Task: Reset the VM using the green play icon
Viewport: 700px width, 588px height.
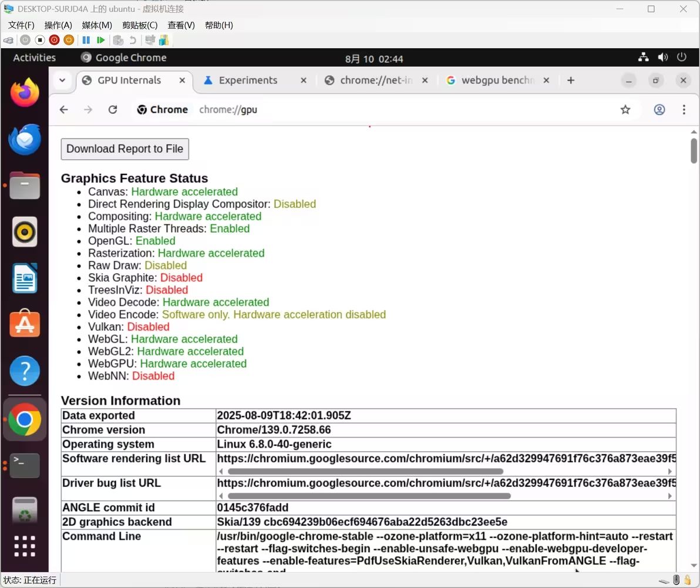Action: tap(101, 40)
